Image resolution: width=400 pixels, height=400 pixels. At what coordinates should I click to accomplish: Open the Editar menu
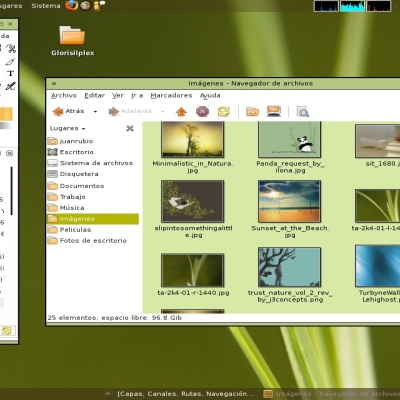point(94,96)
